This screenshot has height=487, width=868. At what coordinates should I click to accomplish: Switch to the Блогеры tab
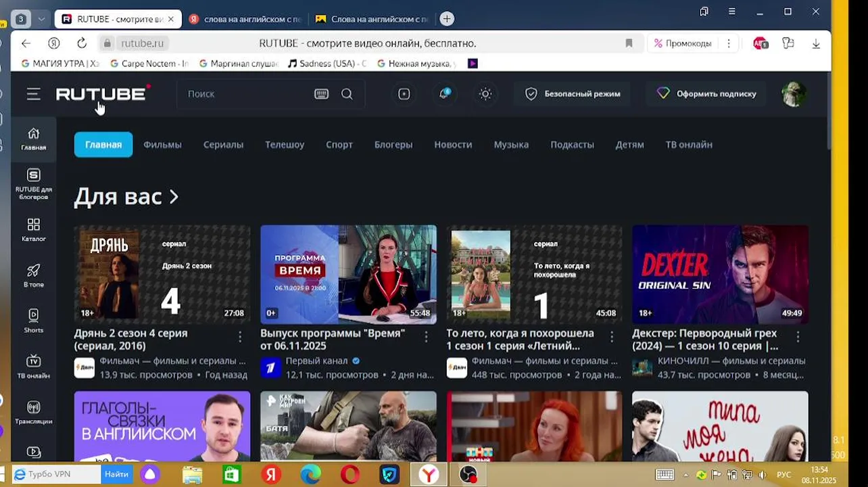click(393, 145)
